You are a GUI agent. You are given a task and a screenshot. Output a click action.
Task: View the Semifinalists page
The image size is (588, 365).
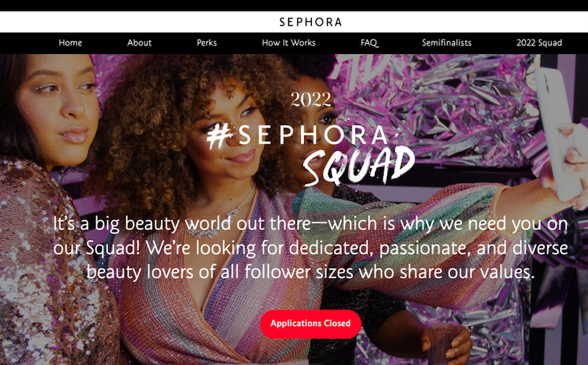[446, 43]
